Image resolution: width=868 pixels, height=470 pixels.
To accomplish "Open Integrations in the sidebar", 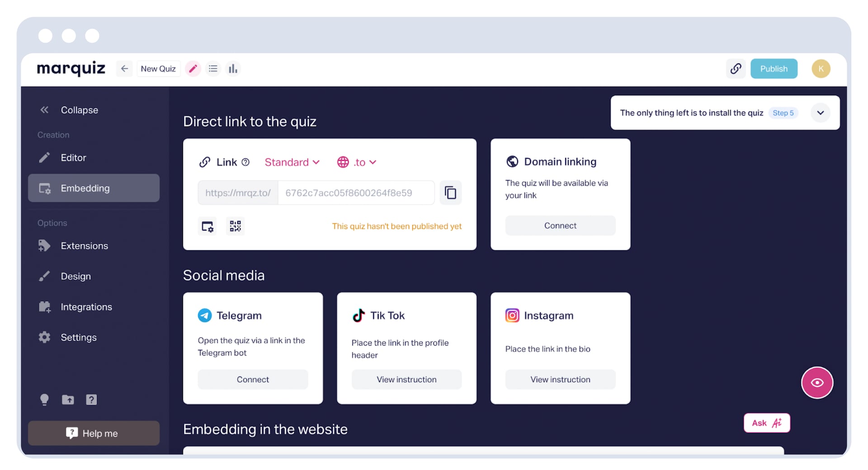I will [x=94, y=307].
